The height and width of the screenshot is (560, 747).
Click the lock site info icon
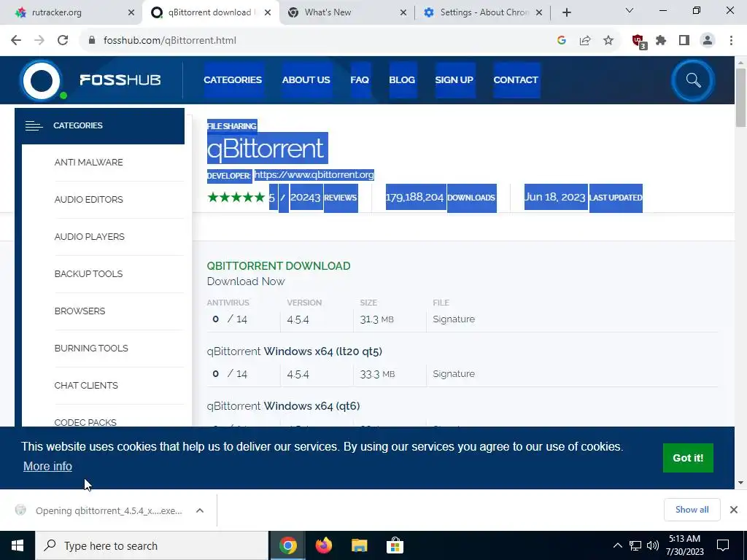92,41
